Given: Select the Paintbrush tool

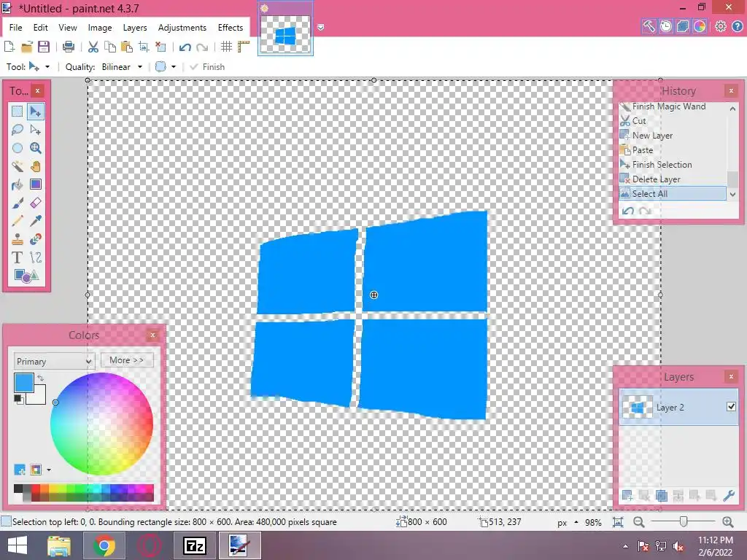Looking at the screenshot, I should tap(18, 203).
